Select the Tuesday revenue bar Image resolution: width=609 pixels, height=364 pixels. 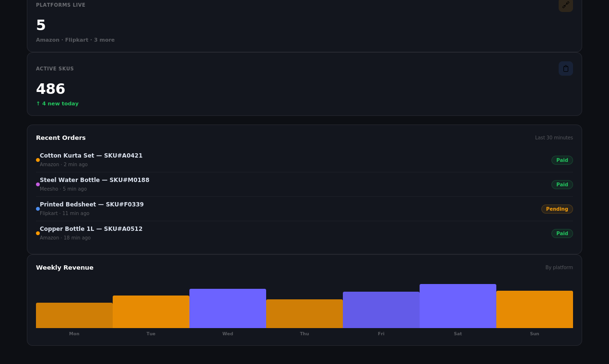tap(151, 312)
